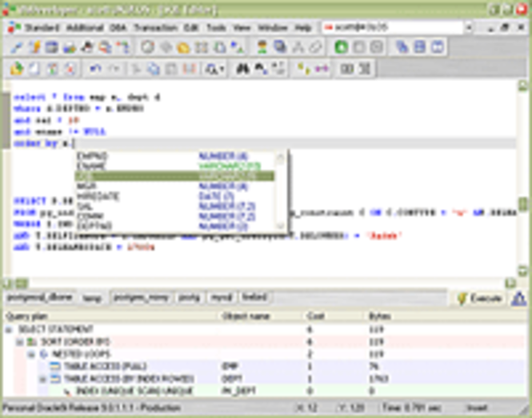The height and width of the screenshot is (418, 532).
Task: Click the open file icon starting second toolbar row
Action: tap(17, 69)
